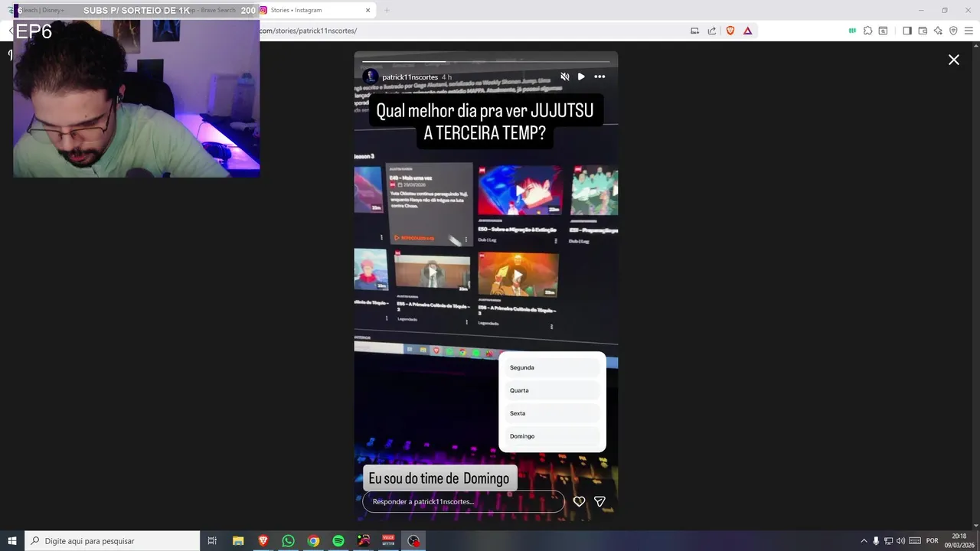Click the network tray icon
The image size is (980, 551).
888,541
